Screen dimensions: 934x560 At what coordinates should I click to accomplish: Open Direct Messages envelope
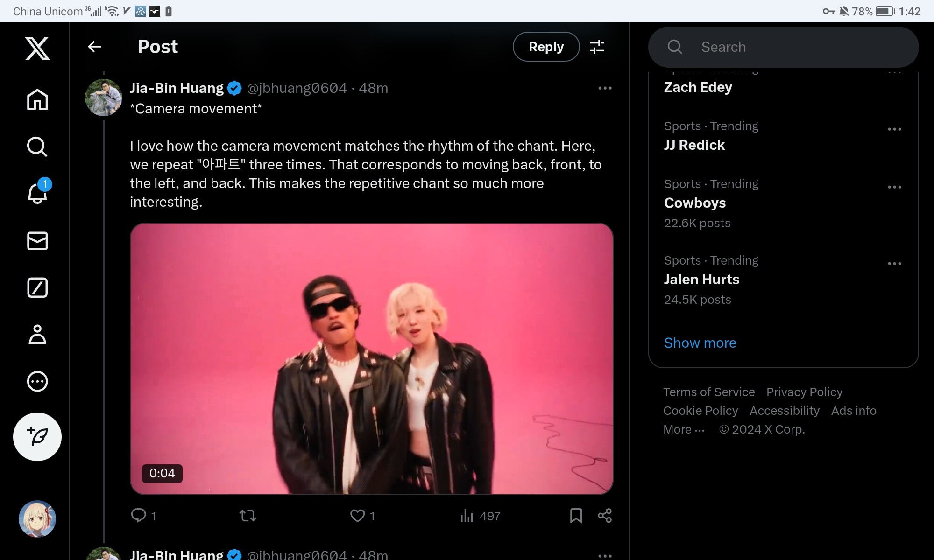click(x=37, y=241)
